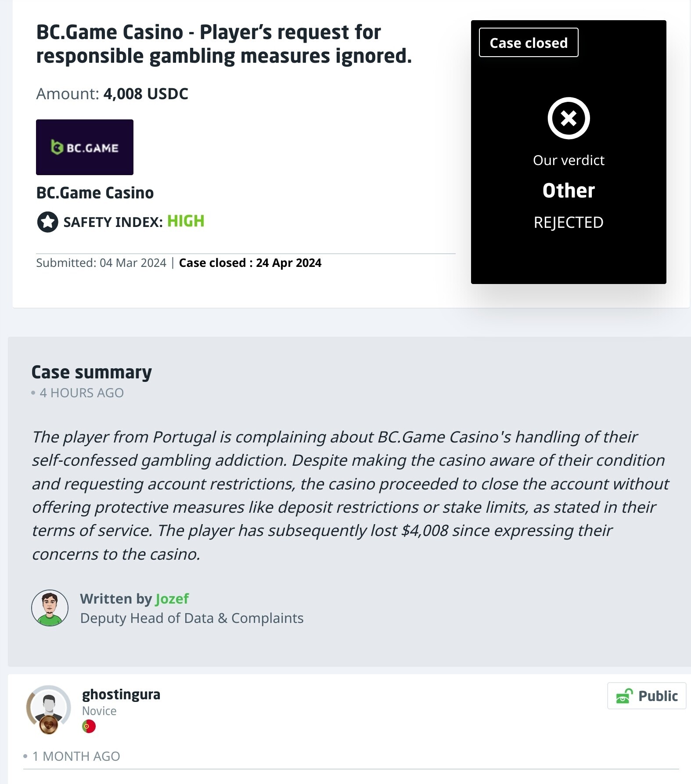Click the 1 MONTH AGO post timestamp
Image resolution: width=691 pixels, height=784 pixels.
(x=76, y=756)
